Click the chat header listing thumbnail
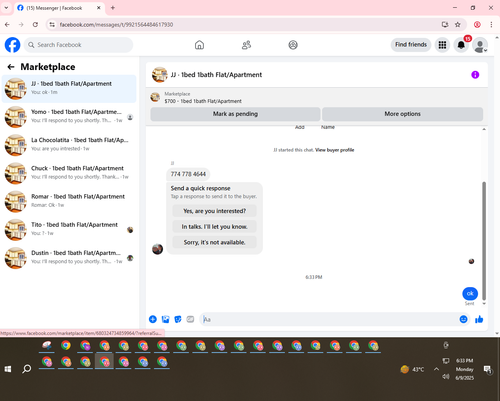 point(159,75)
